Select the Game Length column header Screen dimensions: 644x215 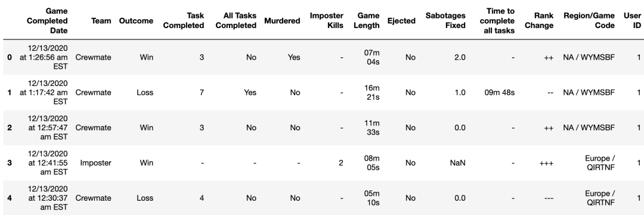[x=369, y=20]
